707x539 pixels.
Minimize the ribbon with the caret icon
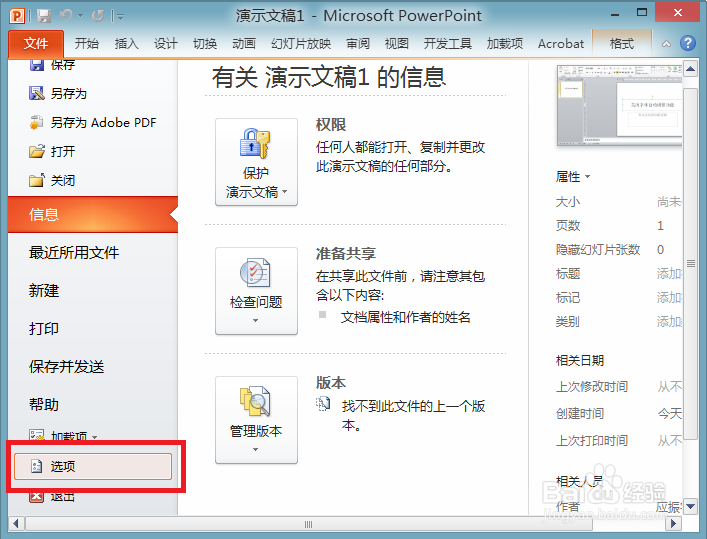[666, 44]
